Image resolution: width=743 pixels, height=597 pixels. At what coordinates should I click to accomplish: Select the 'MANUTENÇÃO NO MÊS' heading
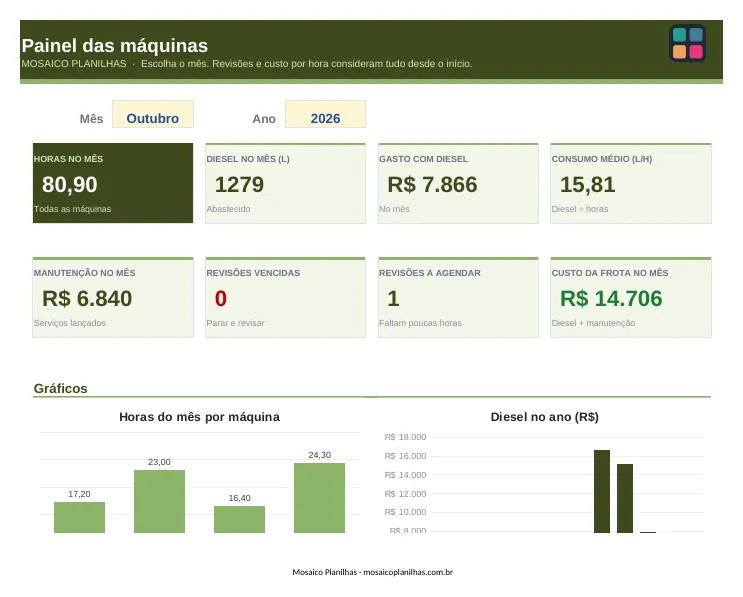coord(84,273)
